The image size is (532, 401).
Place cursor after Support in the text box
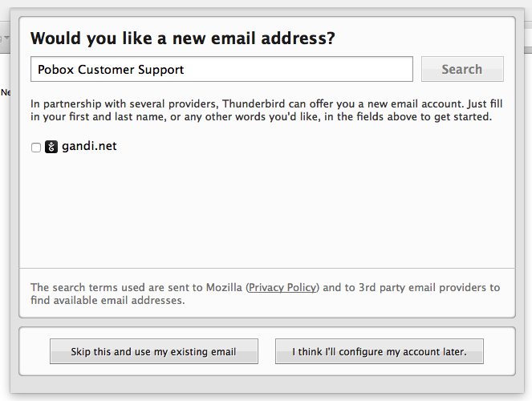(x=185, y=70)
